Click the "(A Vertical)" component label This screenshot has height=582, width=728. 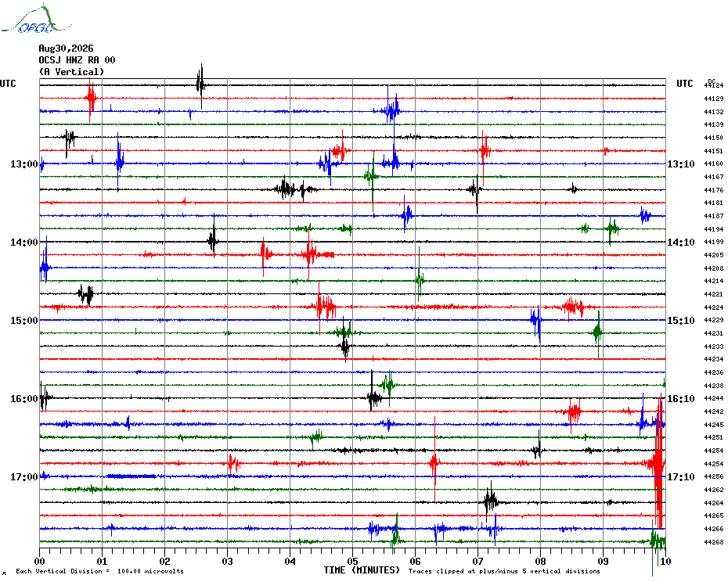pyautogui.click(x=71, y=72)
